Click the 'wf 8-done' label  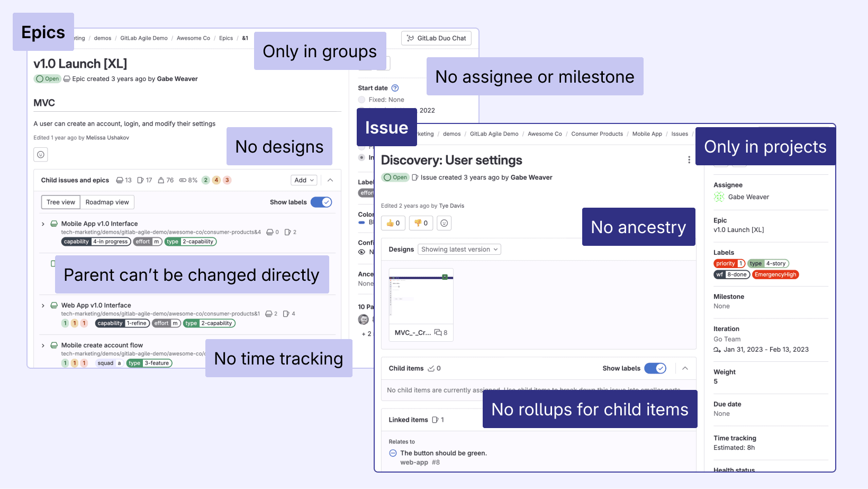(x=731, y=274)
